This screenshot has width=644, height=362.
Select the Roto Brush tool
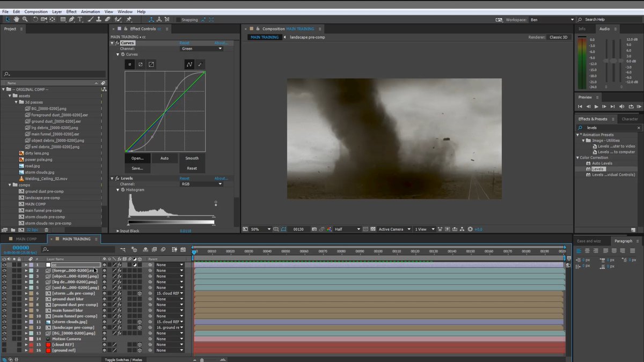click(118, 19)
